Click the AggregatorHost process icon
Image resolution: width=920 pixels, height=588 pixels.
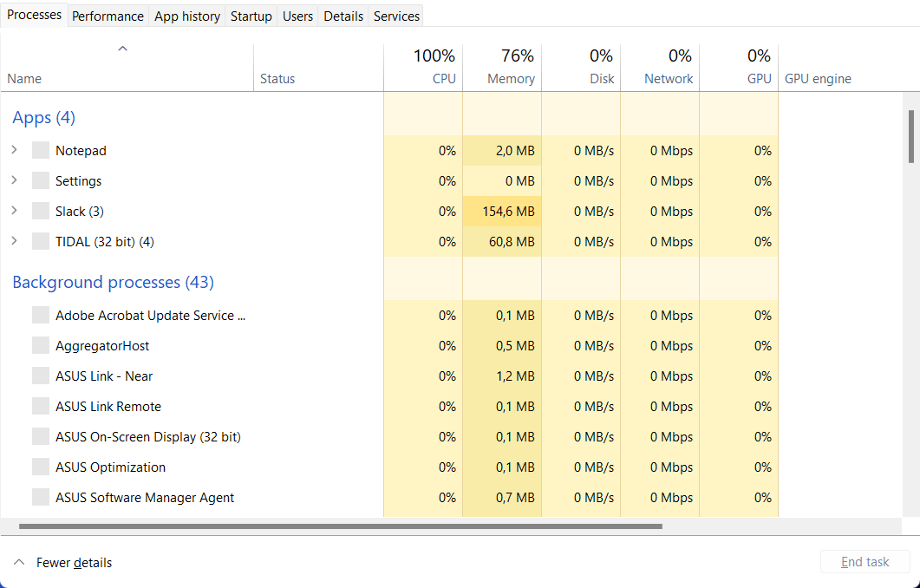tap(41, 345)
